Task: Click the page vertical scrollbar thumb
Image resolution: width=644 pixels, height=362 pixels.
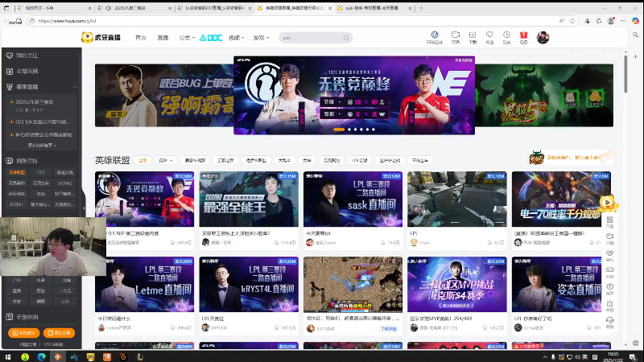Action: [x=625, y=74]
